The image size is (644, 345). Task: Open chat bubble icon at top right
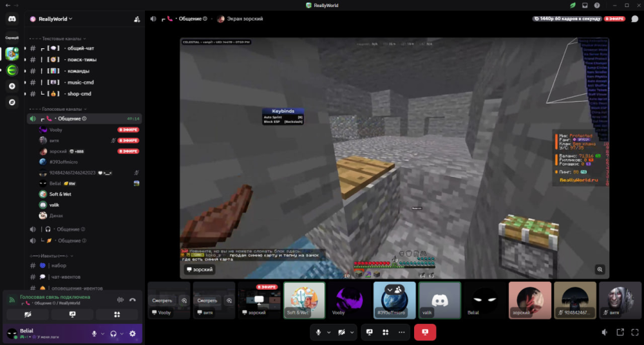635,19
